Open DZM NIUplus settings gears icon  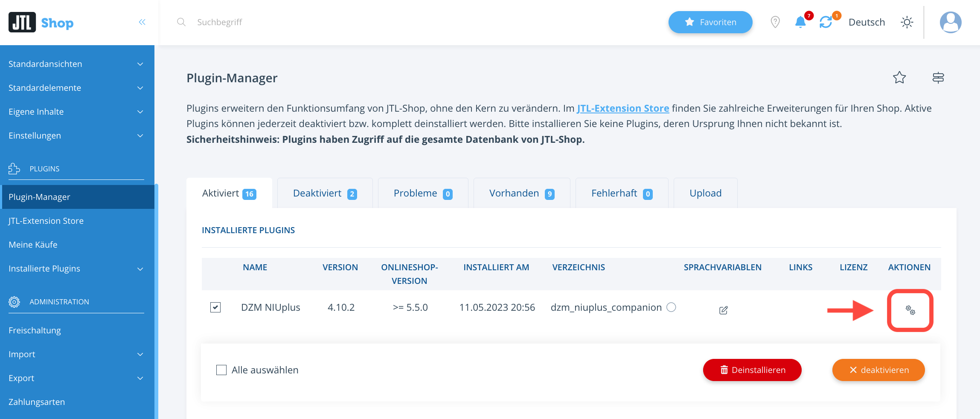(x=910, y=310)
